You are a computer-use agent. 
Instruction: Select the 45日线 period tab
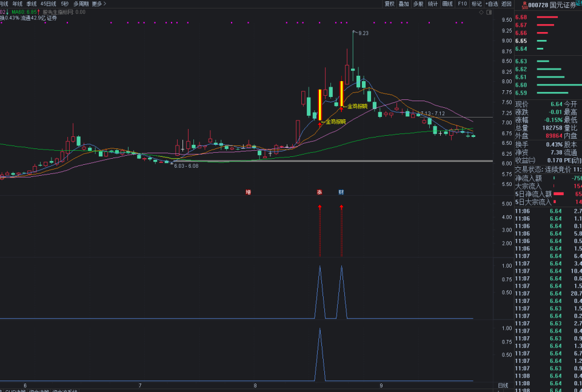pyautogui.click(x=48, y=4)
